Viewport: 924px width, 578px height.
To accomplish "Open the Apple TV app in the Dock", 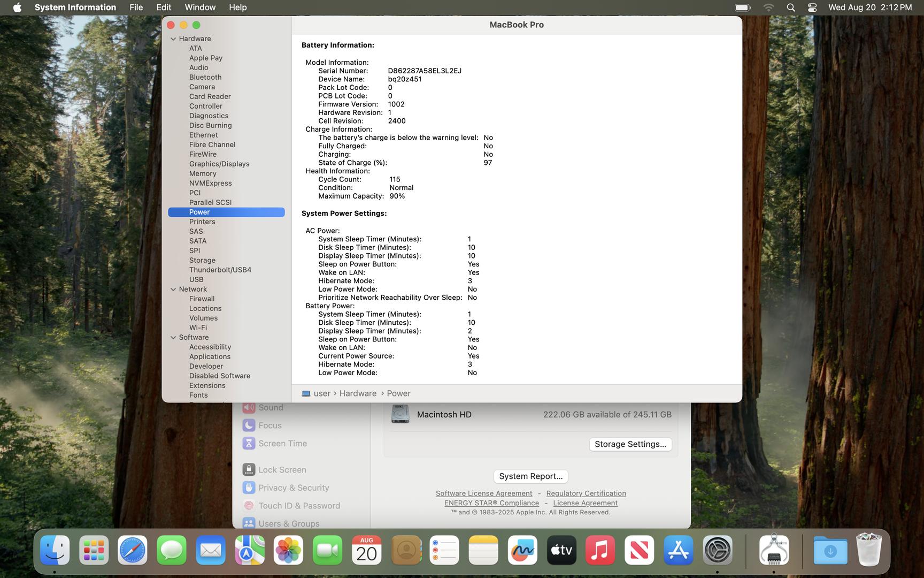I will [x=561, y=550].
